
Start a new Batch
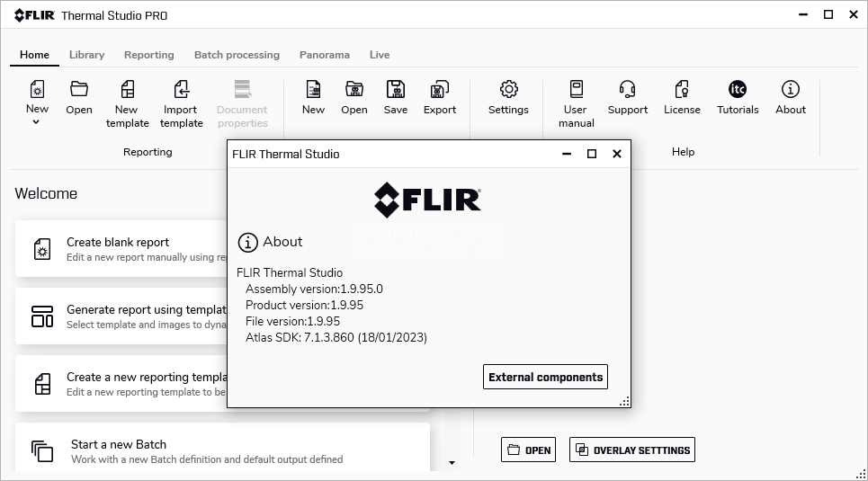(x=222, y=447)
